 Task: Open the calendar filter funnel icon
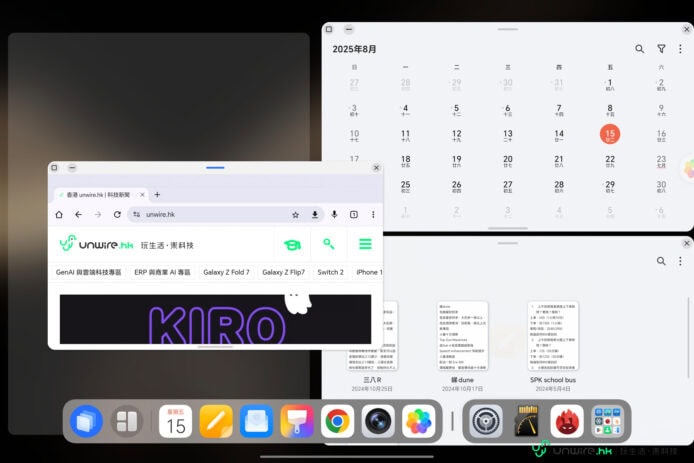click(661, 48)
